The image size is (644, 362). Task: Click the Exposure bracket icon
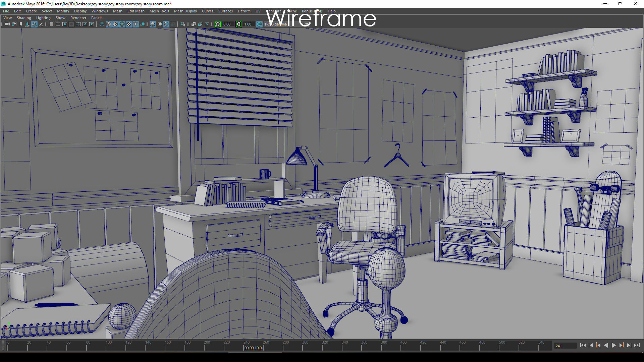pyautogui.click(x=218, y=24)
